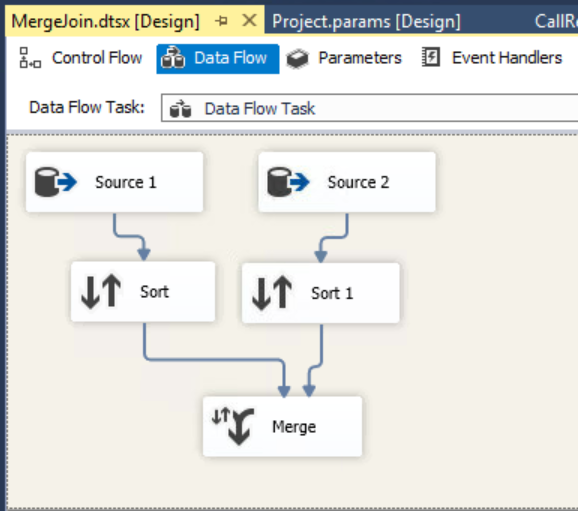Click the Source 1 database icon
Screen dimensions: 578x511
pyautogui.click(x=55, y=182)
